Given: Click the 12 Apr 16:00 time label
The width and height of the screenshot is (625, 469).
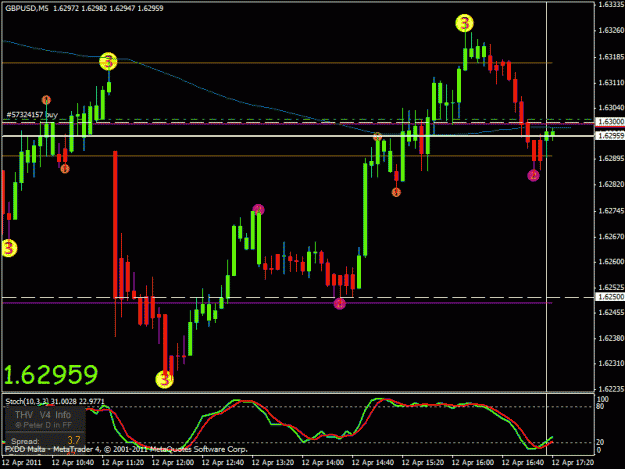Looking at the screenshot, I should tap(473, 463).
